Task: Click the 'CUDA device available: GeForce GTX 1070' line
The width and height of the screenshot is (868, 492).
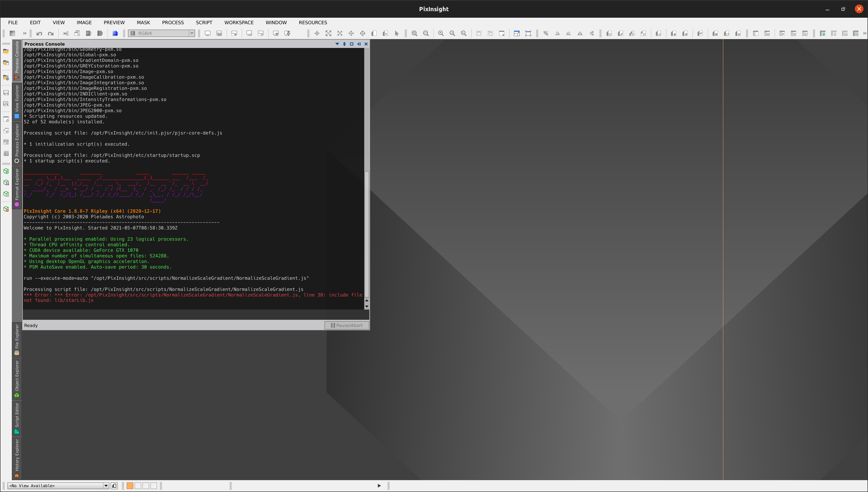Action: (81, 250)
